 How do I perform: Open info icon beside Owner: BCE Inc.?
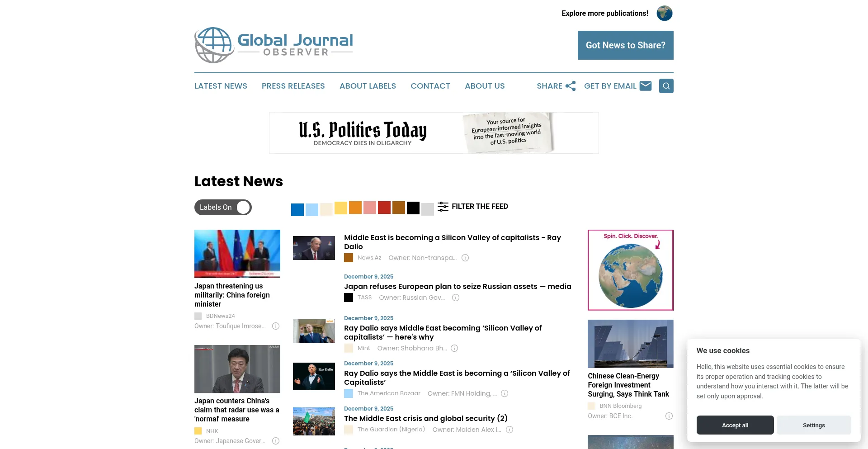pyautogui.click(x=669, y=416)
